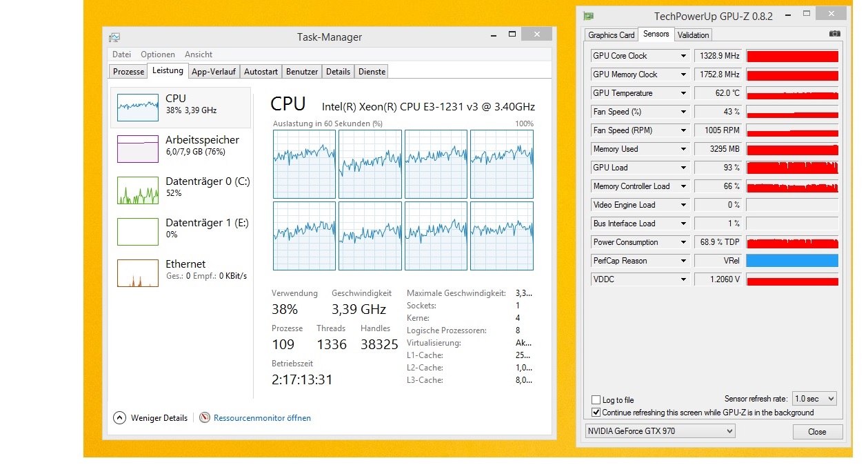Open the Fan Speed (%) sensor dropdown
Viewport: 868px width, 465px height.
[683, 112]
